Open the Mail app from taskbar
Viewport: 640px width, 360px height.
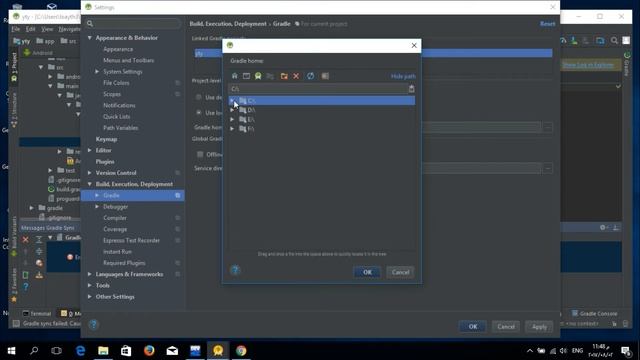172,350
